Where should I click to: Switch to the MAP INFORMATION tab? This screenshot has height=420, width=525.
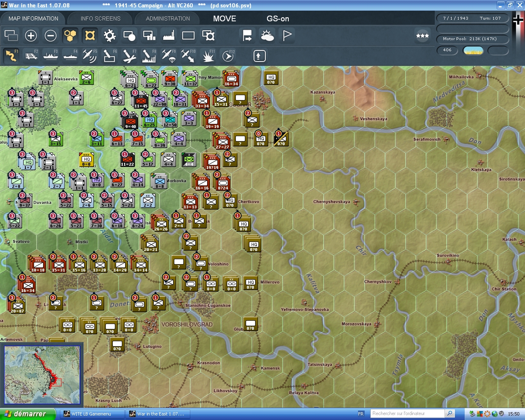(33, 18)
